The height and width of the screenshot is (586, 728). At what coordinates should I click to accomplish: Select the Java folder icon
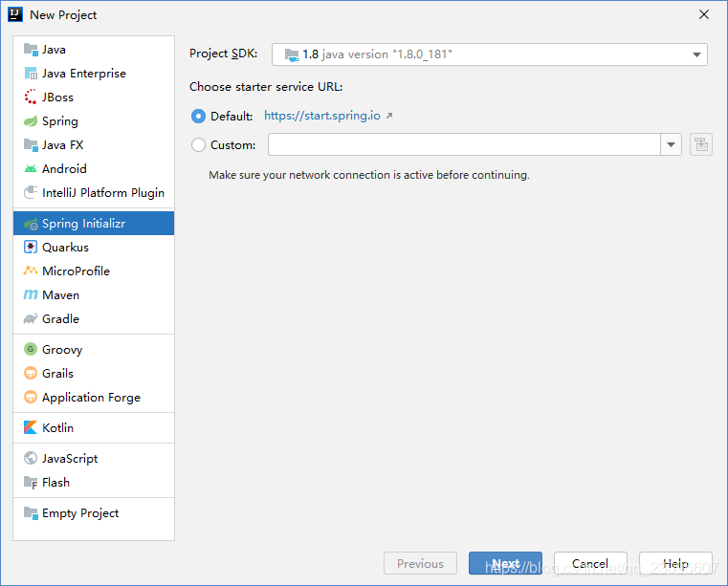click(31, 49)
